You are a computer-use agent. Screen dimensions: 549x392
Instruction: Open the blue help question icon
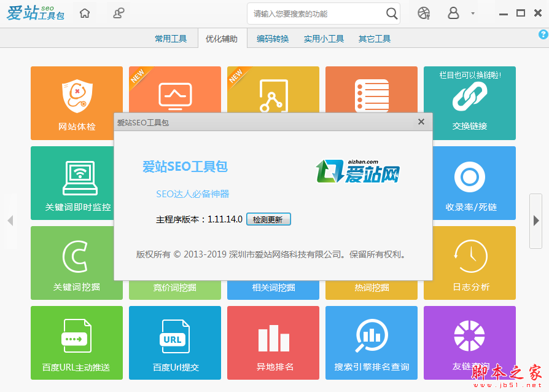[543, 34]
